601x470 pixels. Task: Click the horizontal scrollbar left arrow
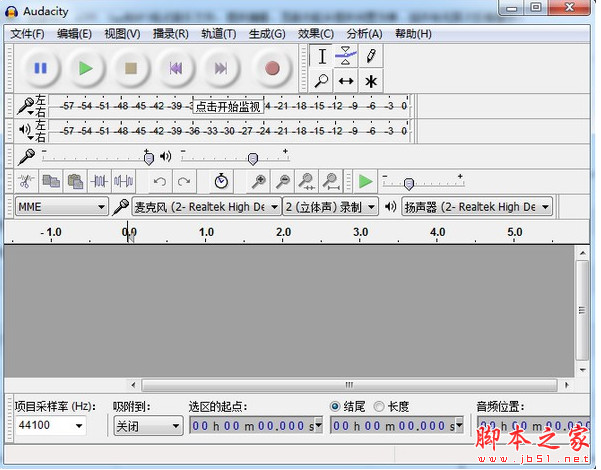(x=133, y=385)
